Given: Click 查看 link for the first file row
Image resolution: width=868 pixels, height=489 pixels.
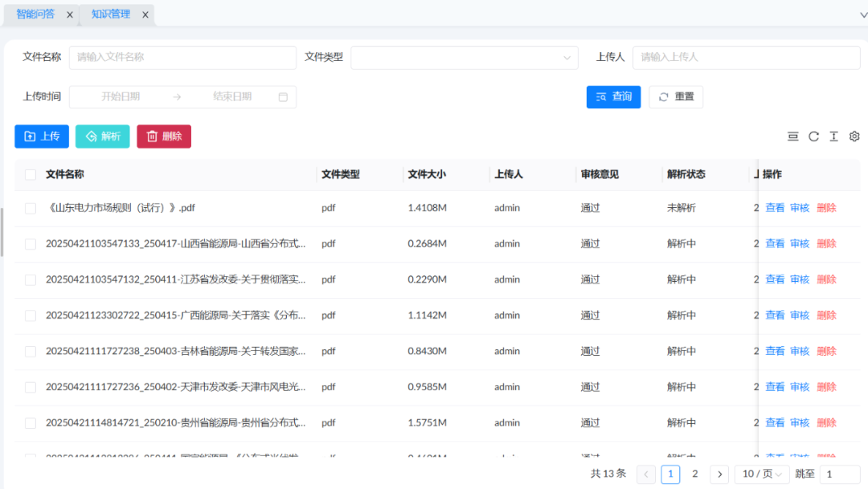Looking at the screenshot, I should 775,208.
